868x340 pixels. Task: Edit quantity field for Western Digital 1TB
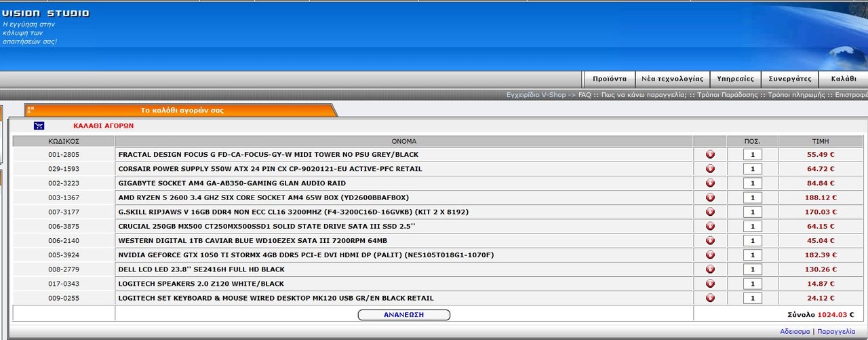(x=753, y=240)
